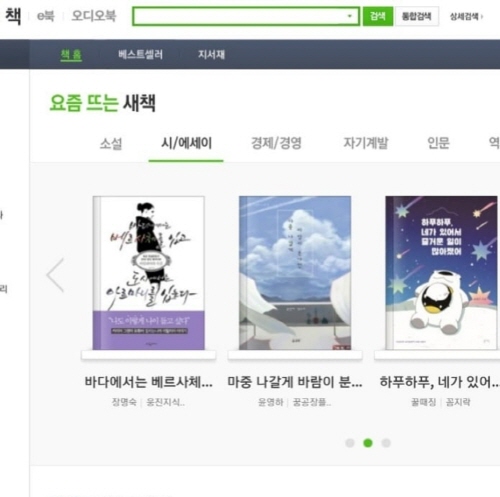
Task: Open the 하푸하푸 penguin book cover
Action: pyautogui.click(x=441, y=273)
